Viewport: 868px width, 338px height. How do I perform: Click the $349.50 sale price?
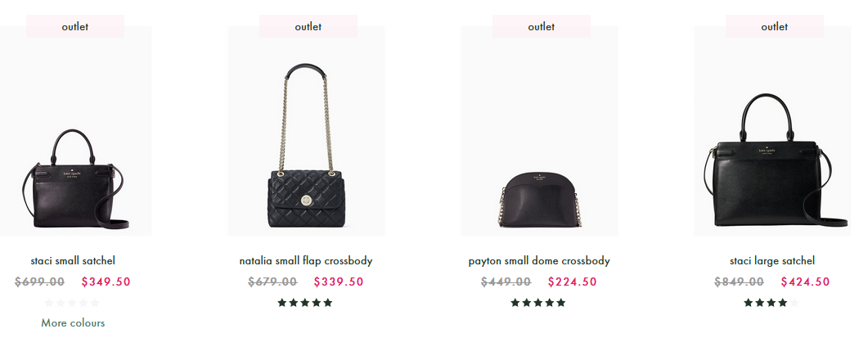(x=106, y=282)
